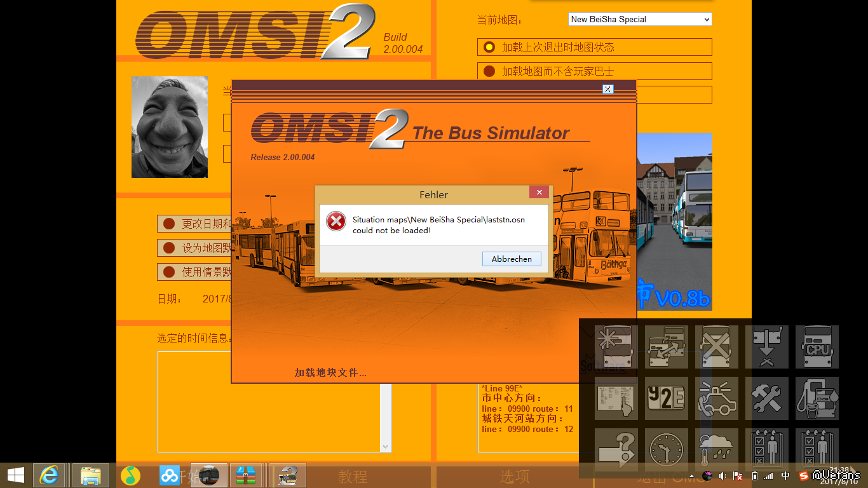Close the OMSI 2 splash window

[607, 89]
